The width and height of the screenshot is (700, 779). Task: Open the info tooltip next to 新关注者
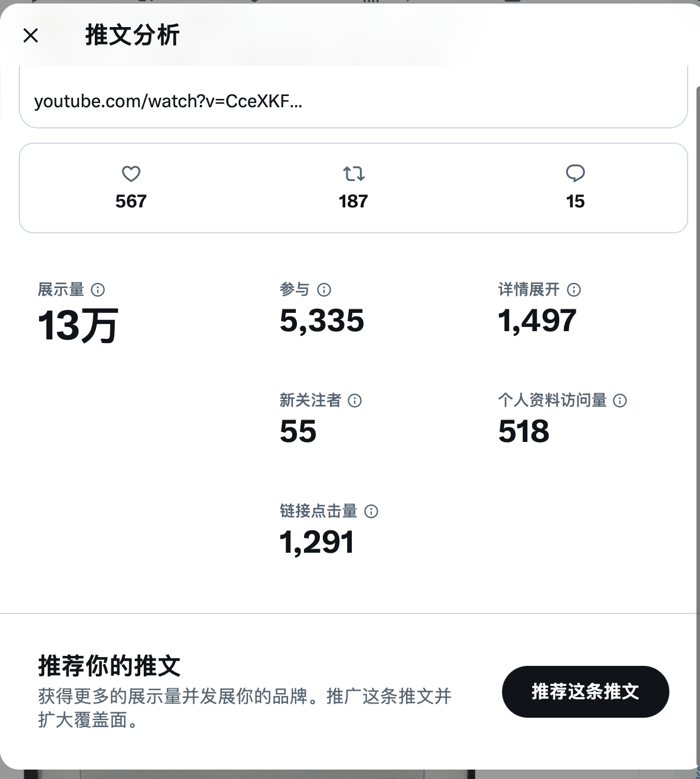click(x=354, y=401)
